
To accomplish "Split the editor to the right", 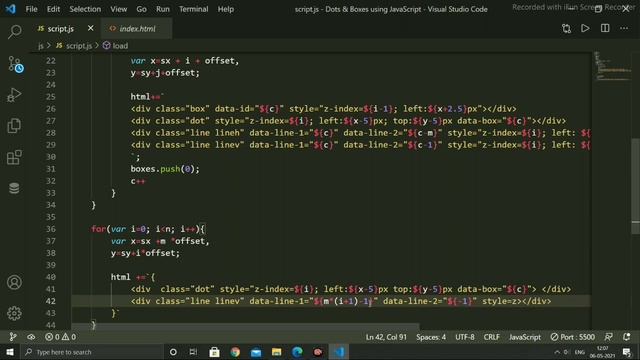I will pyautogui.click(x=605, y=28).
